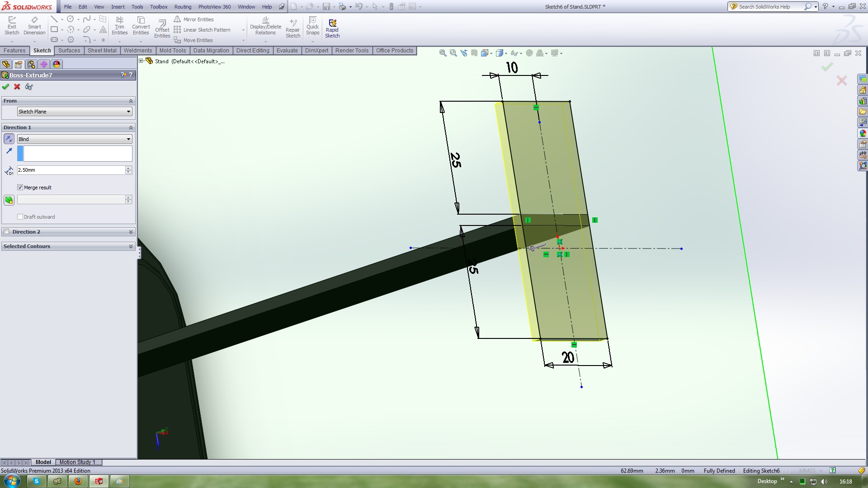Toggle the Rapid Sketch tool
The width and height of the screenshot is (868, 488).
[332, 29]
